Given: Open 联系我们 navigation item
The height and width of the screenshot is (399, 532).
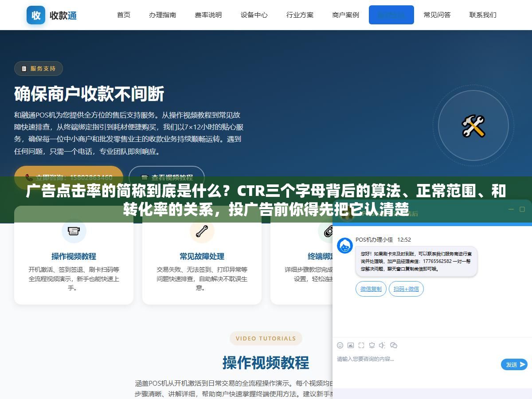Looking at the screenshot, I should [483, 15].
